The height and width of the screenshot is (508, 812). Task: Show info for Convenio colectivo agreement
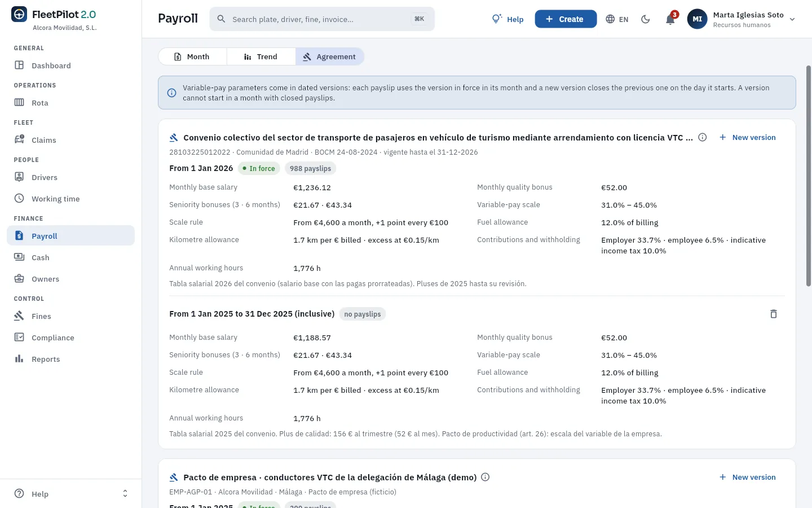pyautogui.click(x=703, y=137)
